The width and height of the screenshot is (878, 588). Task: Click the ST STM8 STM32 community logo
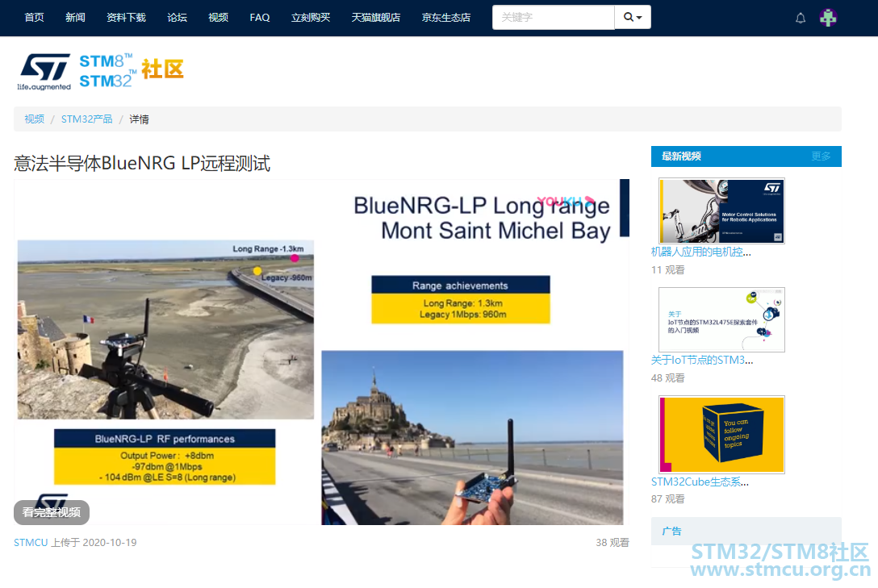point(101,71)
